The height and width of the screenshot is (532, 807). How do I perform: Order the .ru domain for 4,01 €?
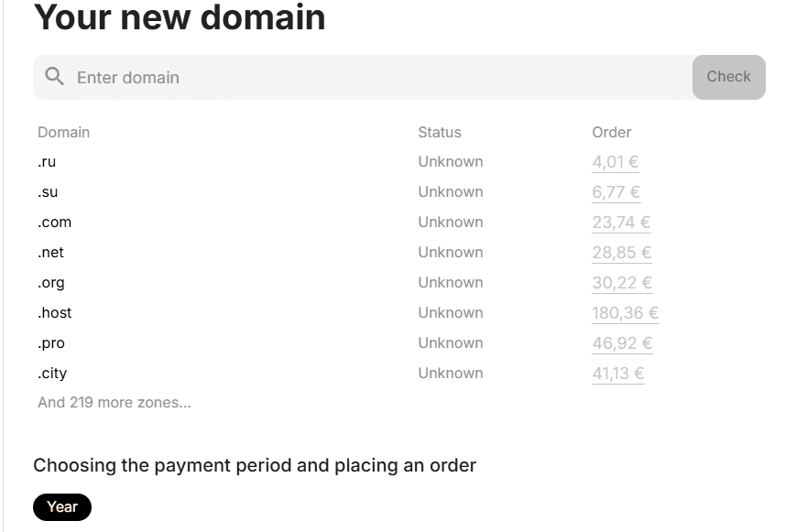[615, 162]
